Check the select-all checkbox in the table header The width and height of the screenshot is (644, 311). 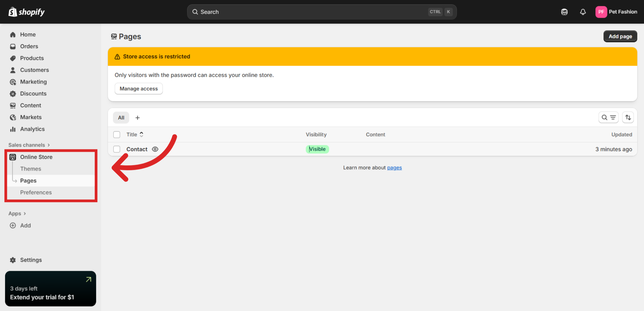coord(117,134)
